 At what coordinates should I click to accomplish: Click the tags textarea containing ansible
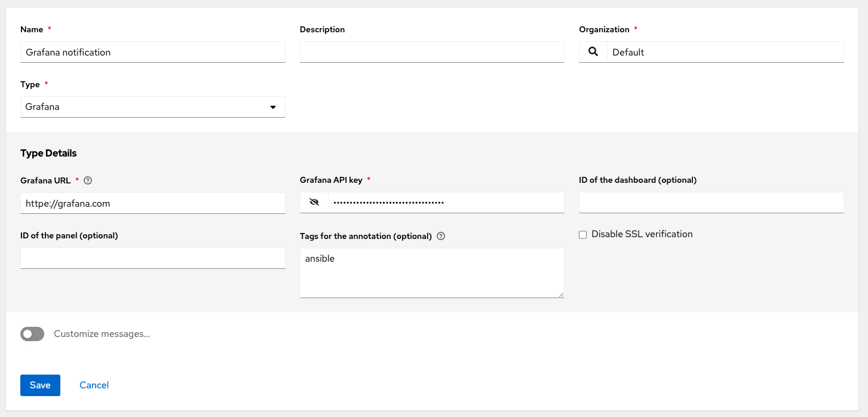click(431, 272)
